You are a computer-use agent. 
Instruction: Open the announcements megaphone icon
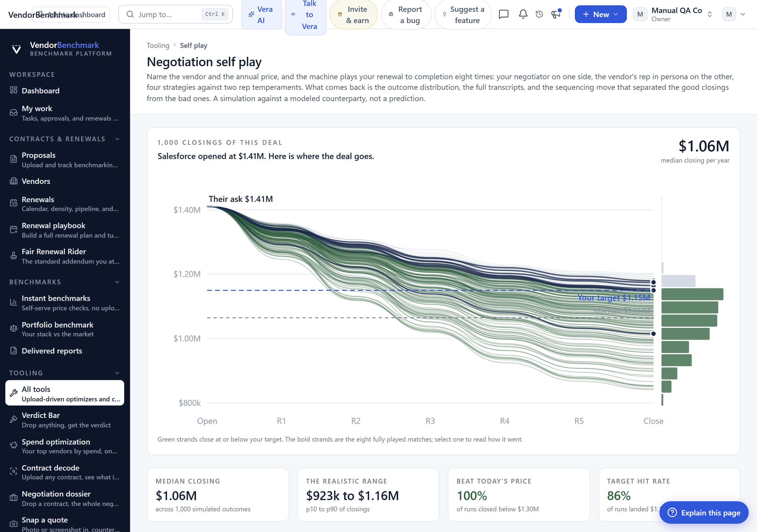point(556,14)
